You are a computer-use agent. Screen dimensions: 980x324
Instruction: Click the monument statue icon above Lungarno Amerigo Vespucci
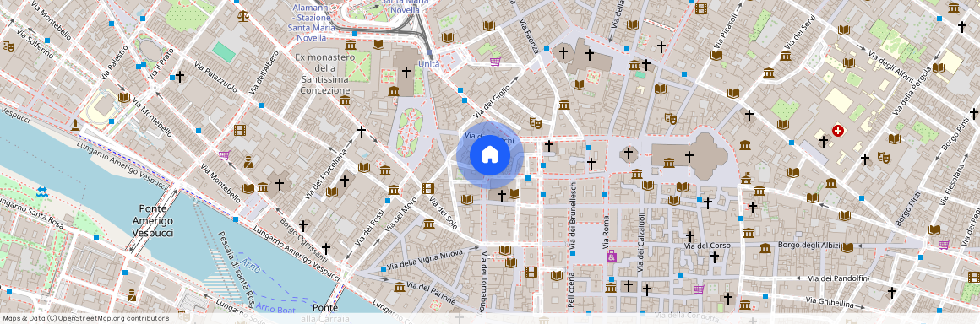(75, 125)
